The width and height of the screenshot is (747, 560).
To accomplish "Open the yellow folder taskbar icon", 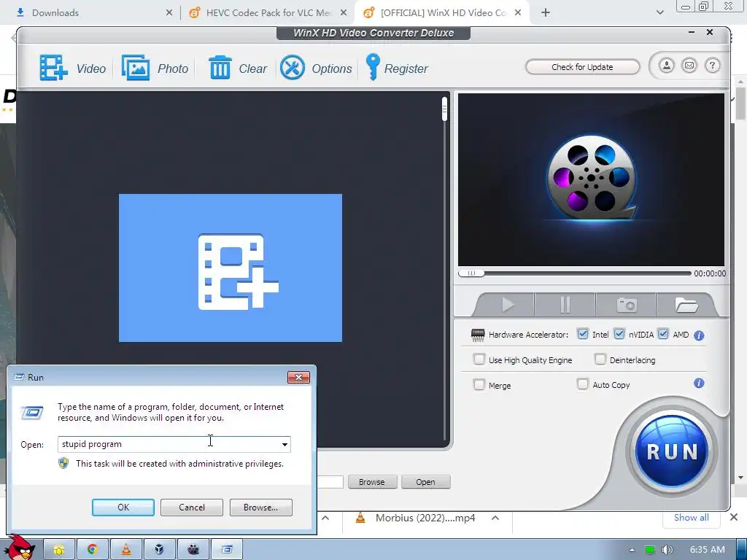I will point(59,550).
